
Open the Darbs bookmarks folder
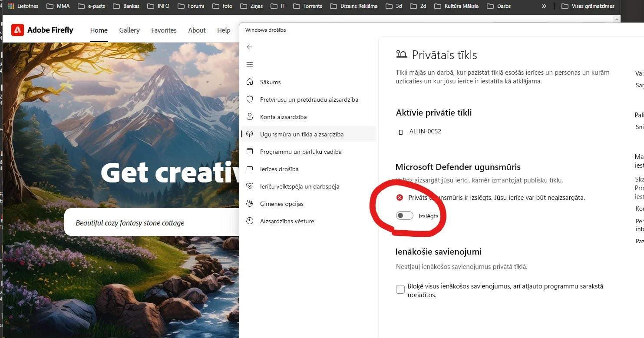[x=499, y=6]
